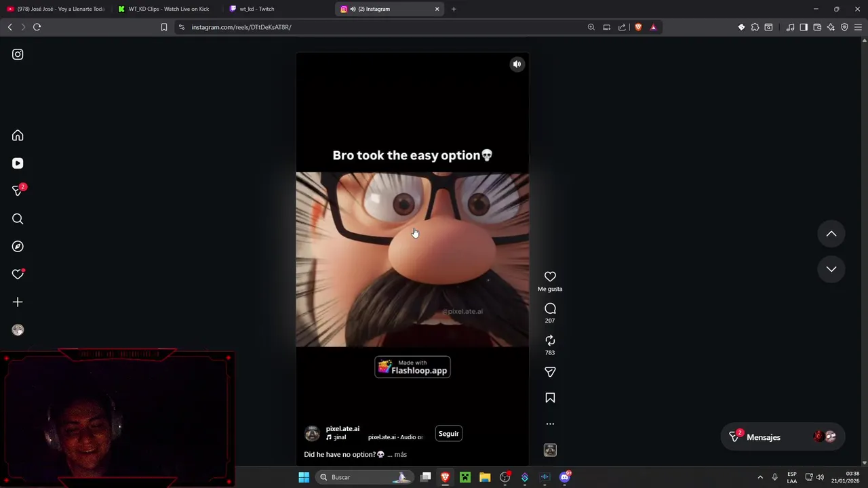This screenshot has width=868, height=488.
Task: Open Brave Rewards triangle icon
Action: pos(653,27)
